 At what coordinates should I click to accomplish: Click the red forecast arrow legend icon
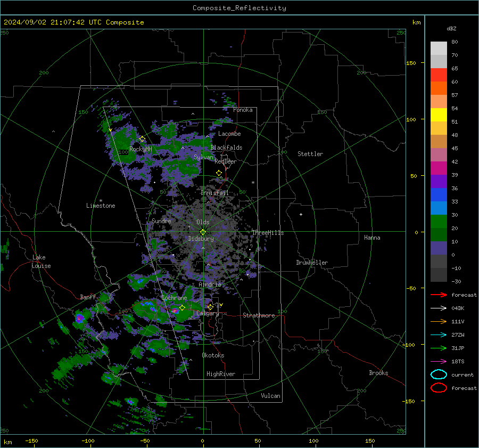(x=439, y=295)
